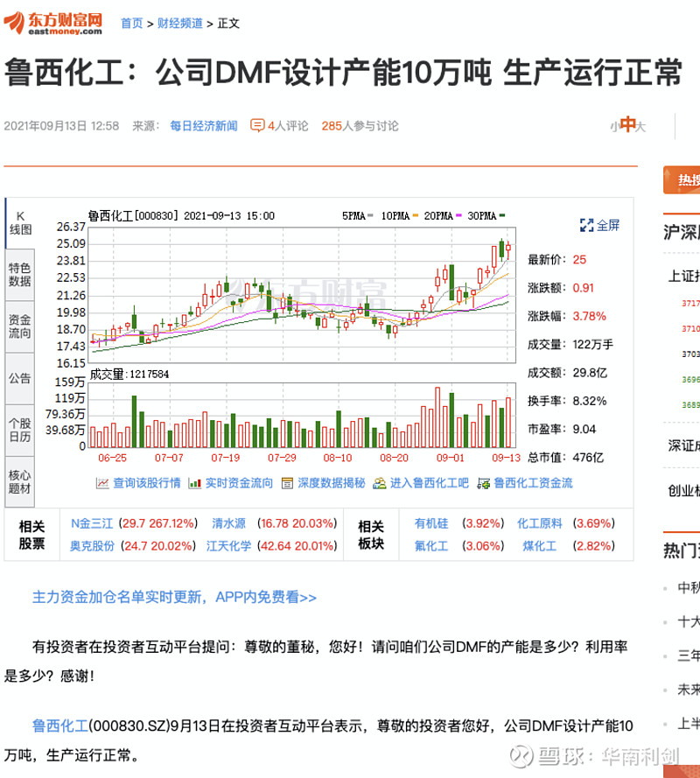The width and height of the screenshot is (700, 778).
Task: Click the 进入鲁西化工吧 people icon
Action: pyautogui.click(x=380, y=483)
